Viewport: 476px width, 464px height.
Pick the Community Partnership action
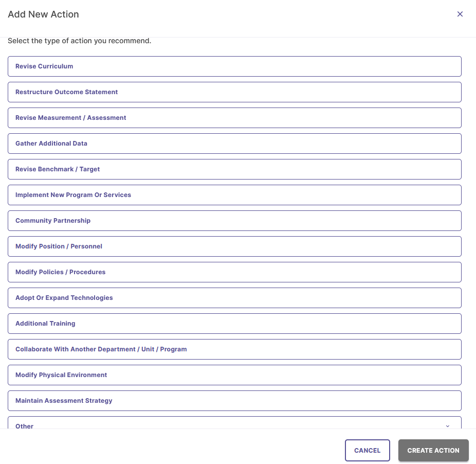coord(234,221)
